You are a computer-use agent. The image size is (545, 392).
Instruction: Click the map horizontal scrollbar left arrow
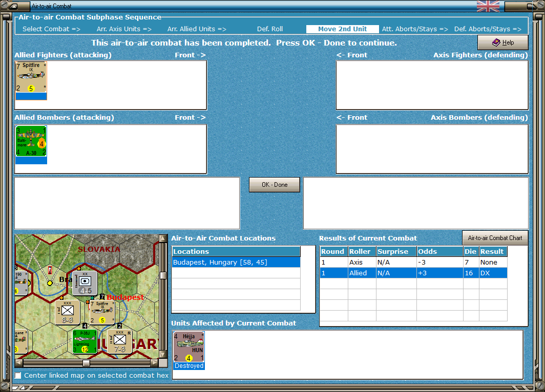pyautogui.click(x=19, y=363)
